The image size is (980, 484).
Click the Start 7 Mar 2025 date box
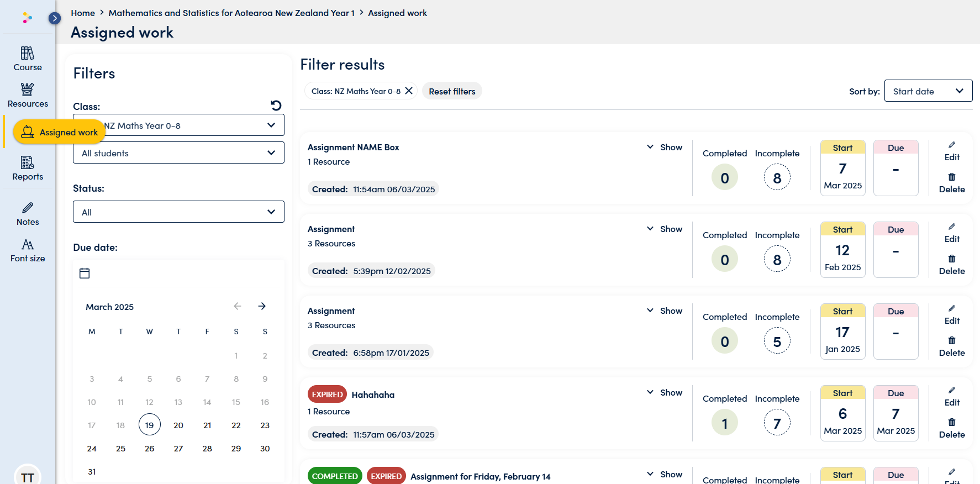pyautogui.click(x=842, y=167)
